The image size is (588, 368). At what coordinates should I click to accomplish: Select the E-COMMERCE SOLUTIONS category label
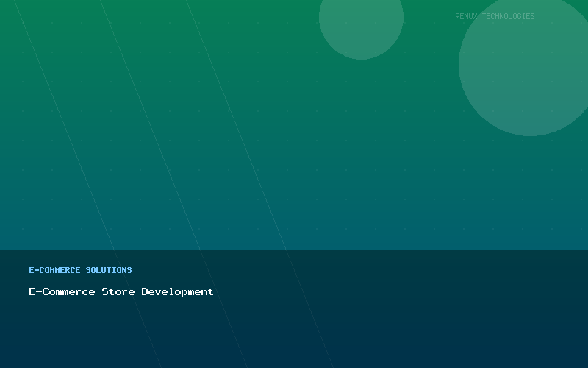pos(80,270)
